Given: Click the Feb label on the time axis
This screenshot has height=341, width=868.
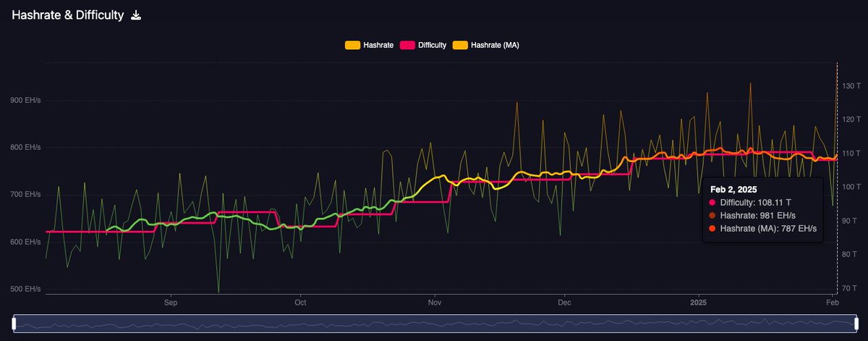Looking at the screenshot, I should coord(833,301).
